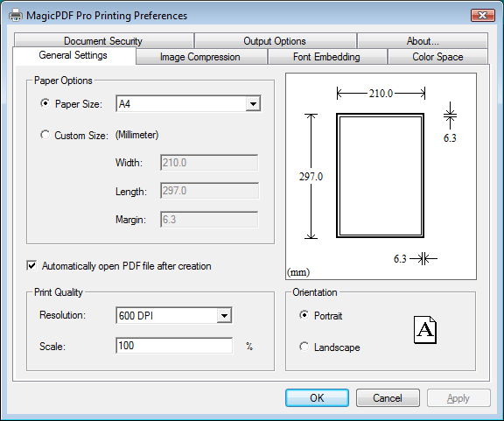Close the Printing Preferences dialog
The height and width of the screenshot is (421, 504).
(x=482, y=15)
